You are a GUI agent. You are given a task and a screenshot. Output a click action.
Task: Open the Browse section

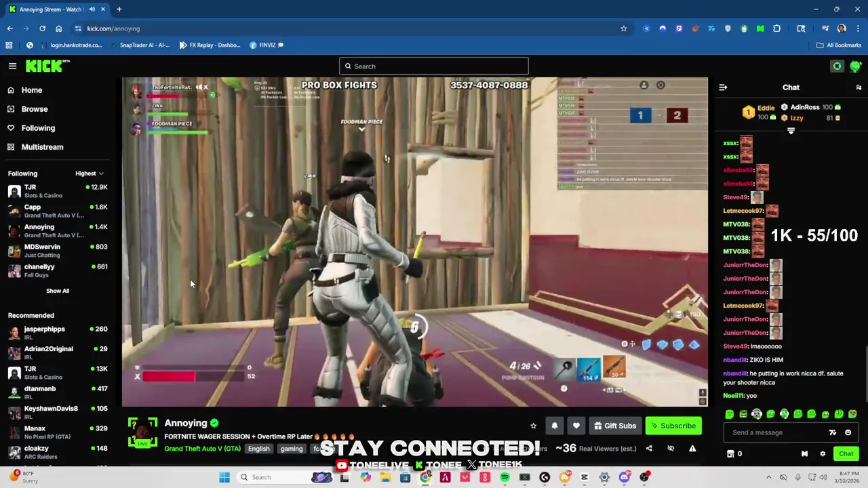34,109
